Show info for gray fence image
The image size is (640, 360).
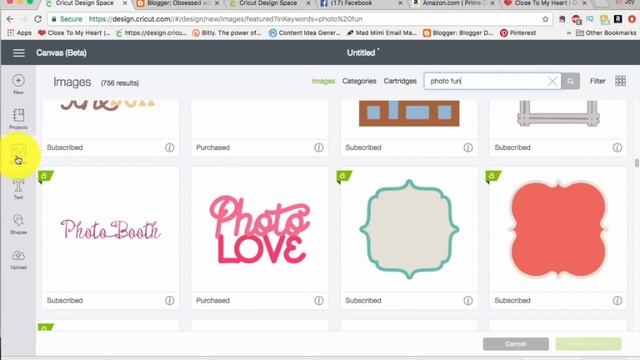(x=617, y=147)
